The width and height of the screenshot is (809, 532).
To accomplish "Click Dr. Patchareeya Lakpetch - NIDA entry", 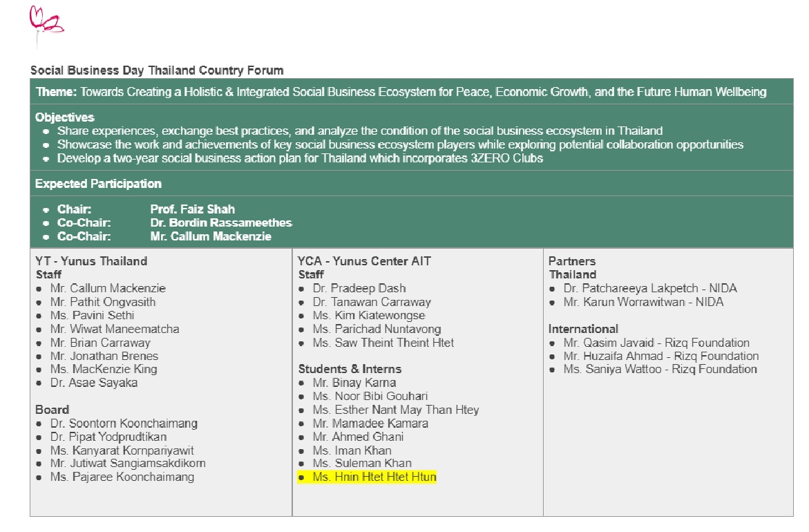I will tap(649, 288).
